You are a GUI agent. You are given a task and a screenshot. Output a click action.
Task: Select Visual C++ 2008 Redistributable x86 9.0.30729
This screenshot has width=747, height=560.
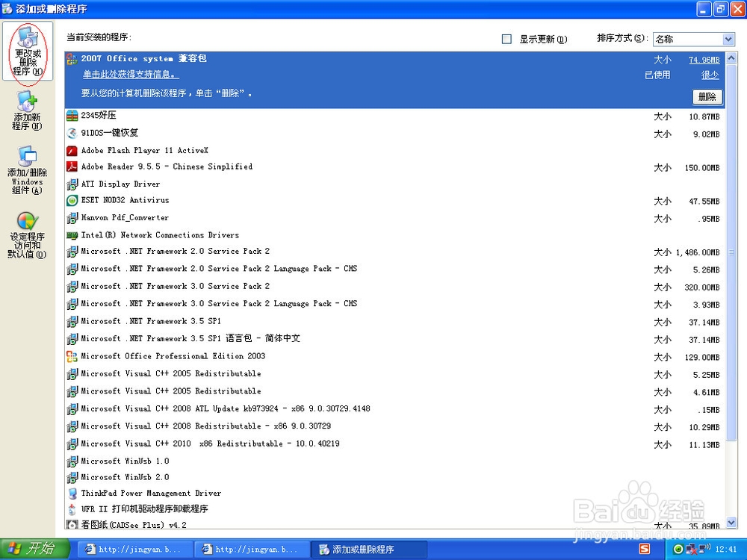click(x=394, y=426)
